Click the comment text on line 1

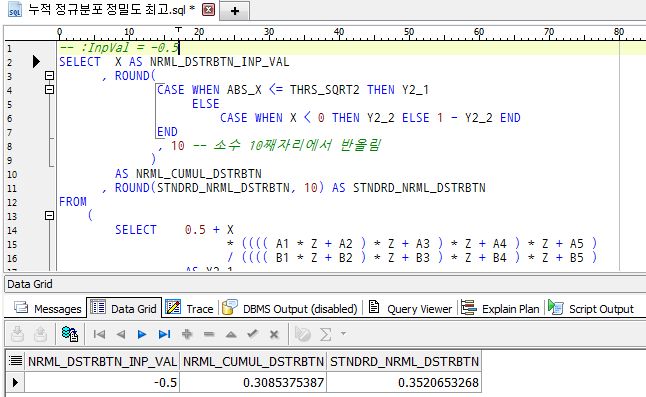[119, 48]
